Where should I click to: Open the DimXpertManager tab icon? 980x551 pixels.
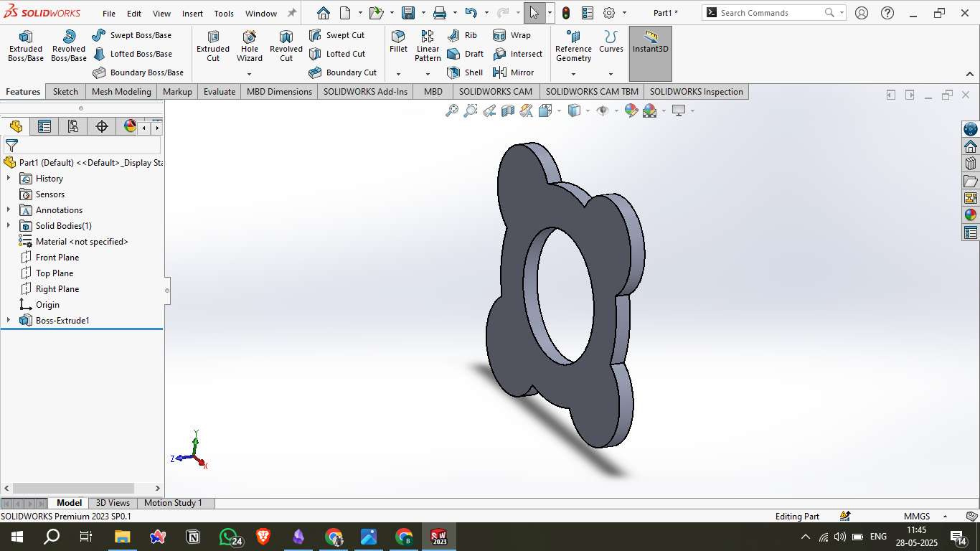tap(102, 127)
